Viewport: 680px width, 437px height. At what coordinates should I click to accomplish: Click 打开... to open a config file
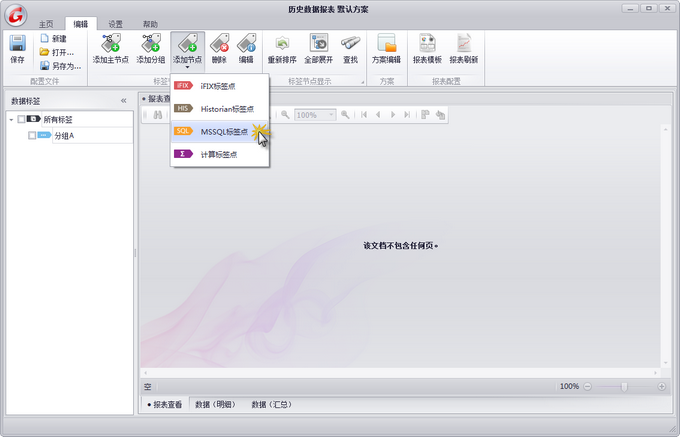coord(56,52)
